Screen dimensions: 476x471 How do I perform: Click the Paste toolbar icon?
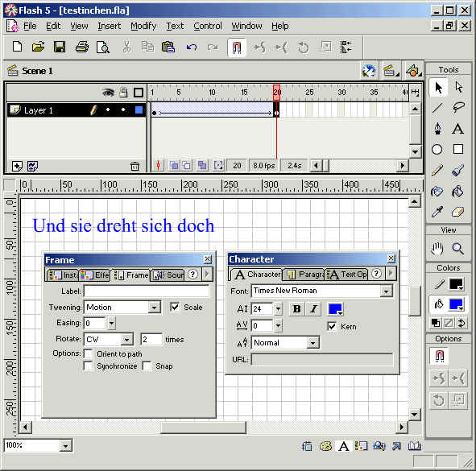tap(168, 47)
